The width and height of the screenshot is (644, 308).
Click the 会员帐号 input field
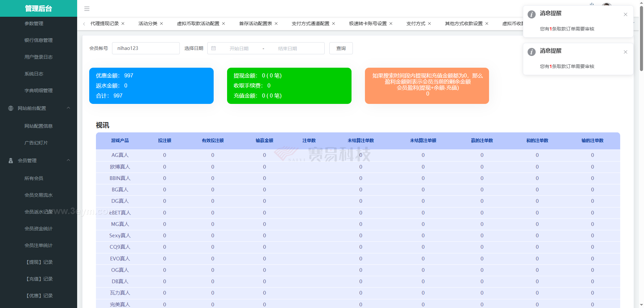(x=146, y=48)
